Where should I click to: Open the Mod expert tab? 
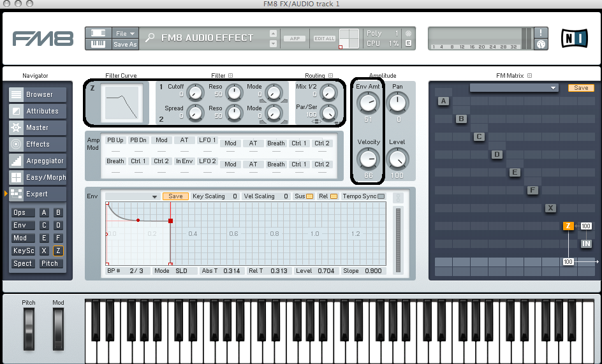pyautogui.click(x=23, y=238)
